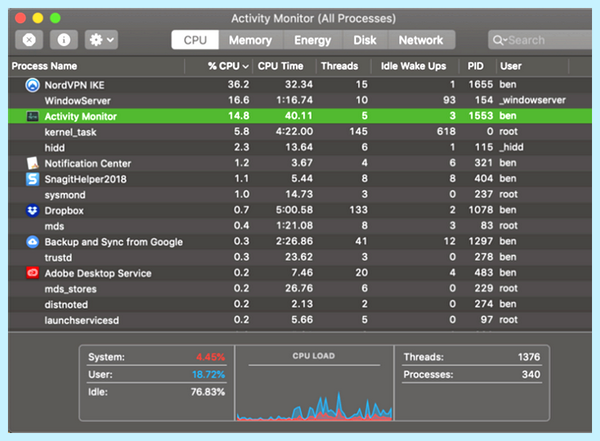
Task: Click the Idle 76.83% value
Action: click(208, 392)
